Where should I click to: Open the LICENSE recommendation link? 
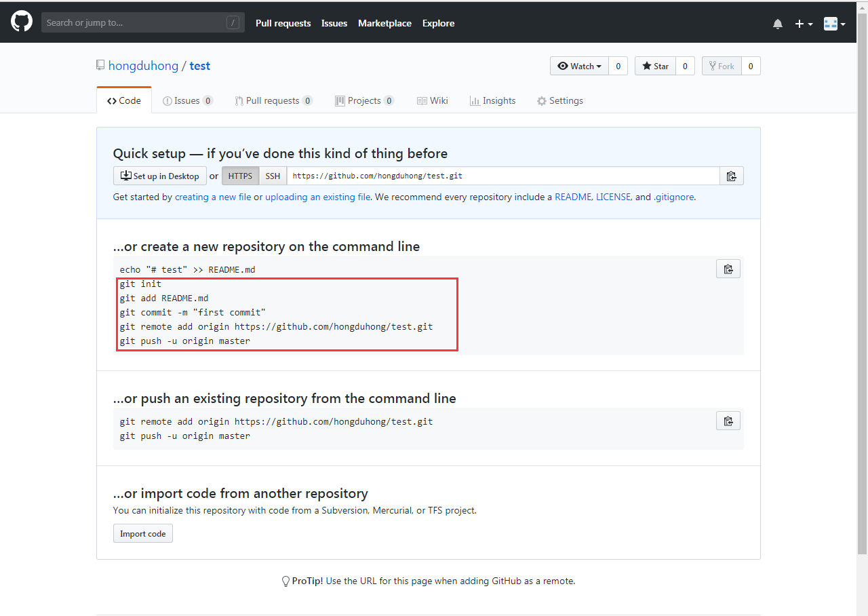pyautogui.click(x=614, y=197)
